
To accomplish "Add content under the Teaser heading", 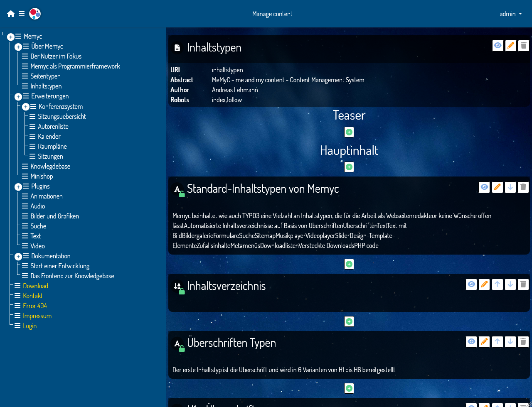I will 349,132.
